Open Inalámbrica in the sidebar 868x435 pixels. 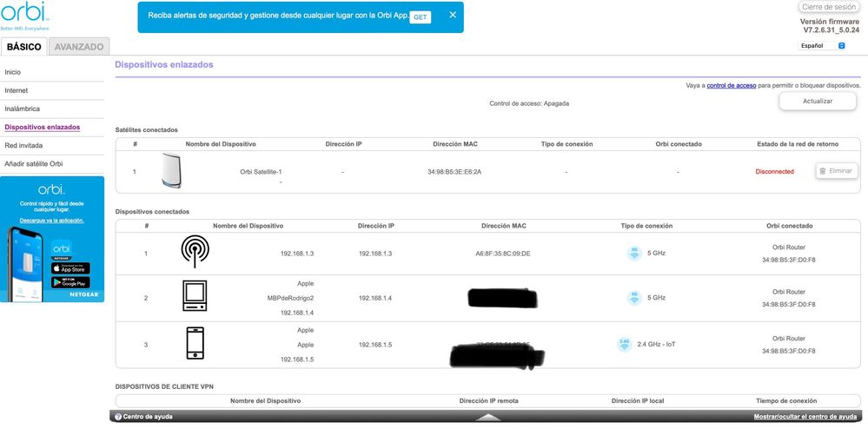pos(22,109)
